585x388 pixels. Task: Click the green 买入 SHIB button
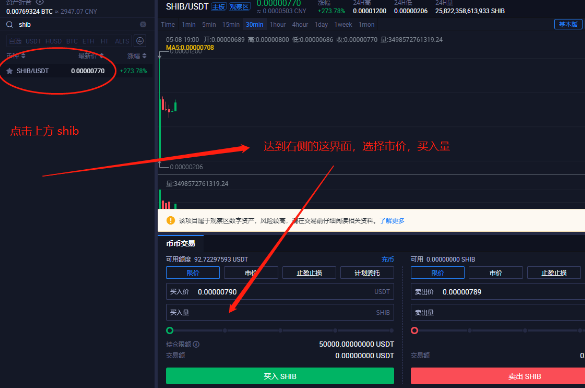(280, 376)
